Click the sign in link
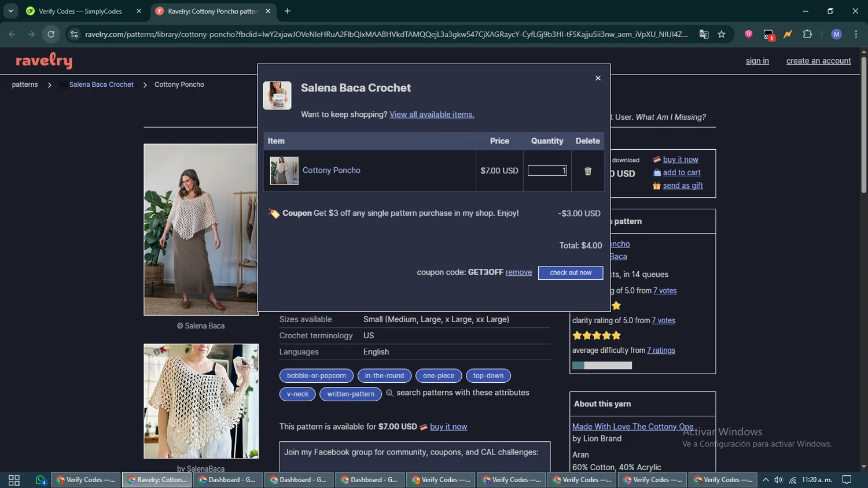 point(757,61)
